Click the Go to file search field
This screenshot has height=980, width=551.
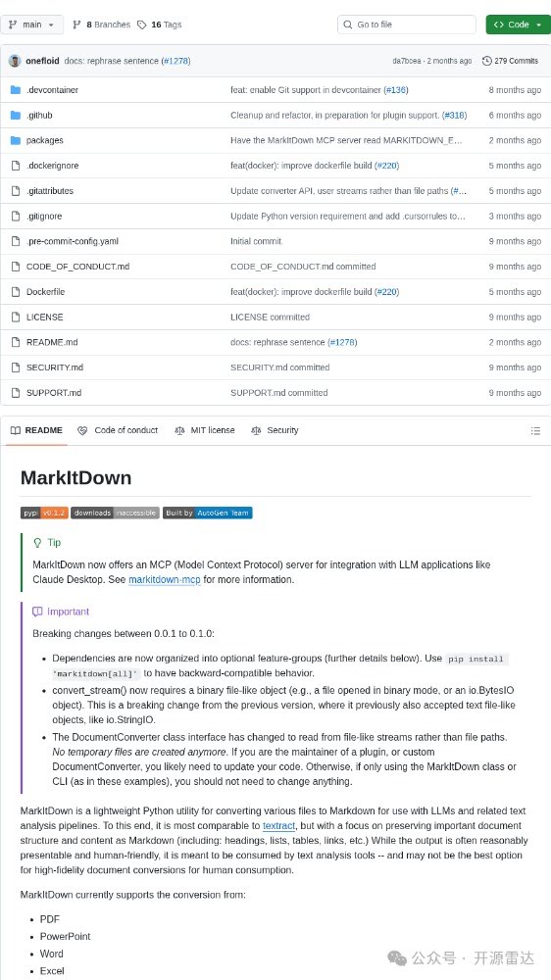[407, 25]
